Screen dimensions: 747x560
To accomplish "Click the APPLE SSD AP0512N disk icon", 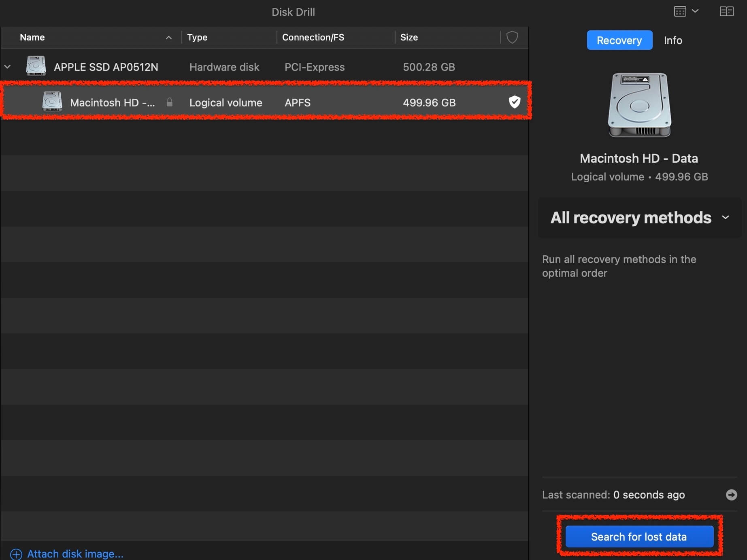I will [x=36, y=66].
